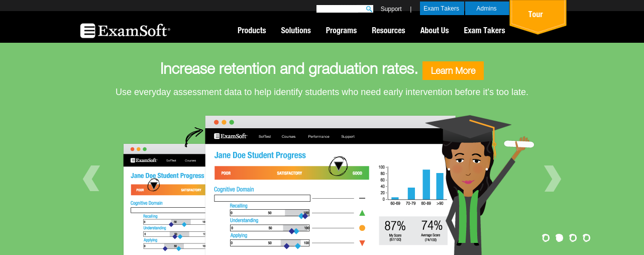Open the Resources menu
Screen dimensions: 644x255
(x=388, y=30)
